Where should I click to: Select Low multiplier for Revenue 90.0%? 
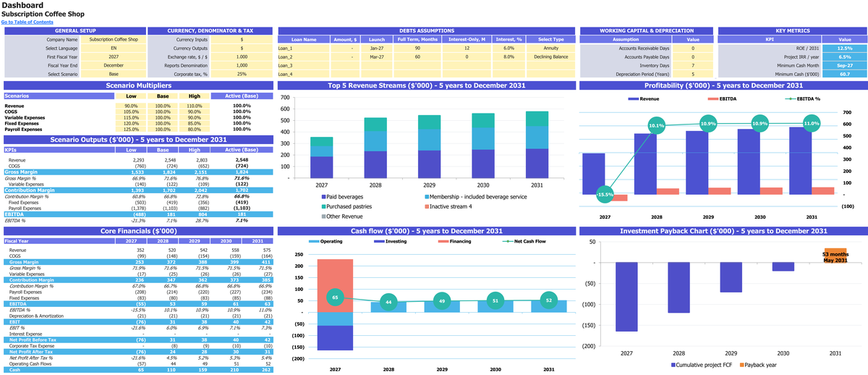131,106
